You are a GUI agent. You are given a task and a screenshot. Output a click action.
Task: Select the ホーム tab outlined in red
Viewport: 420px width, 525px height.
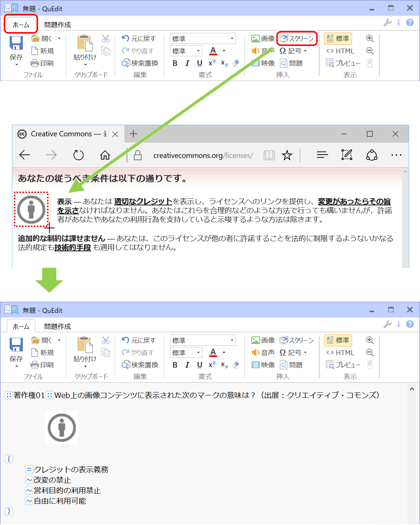pos(21,25)
